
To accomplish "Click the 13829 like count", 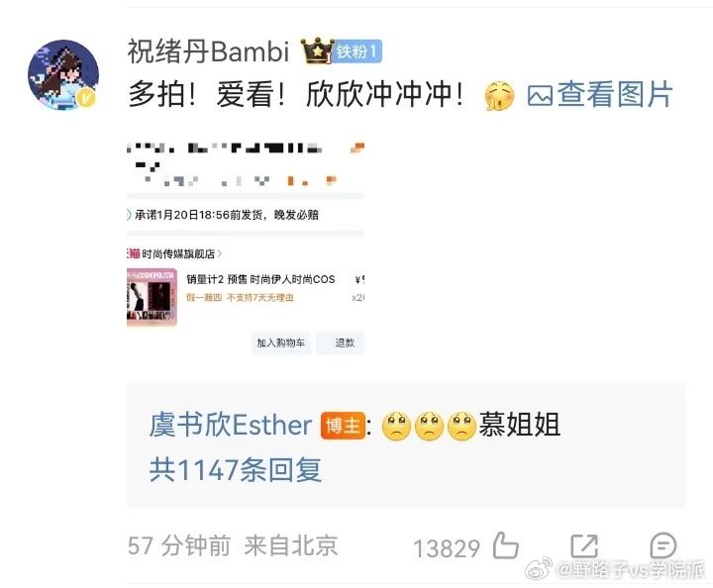I will [x=447, y=548].
